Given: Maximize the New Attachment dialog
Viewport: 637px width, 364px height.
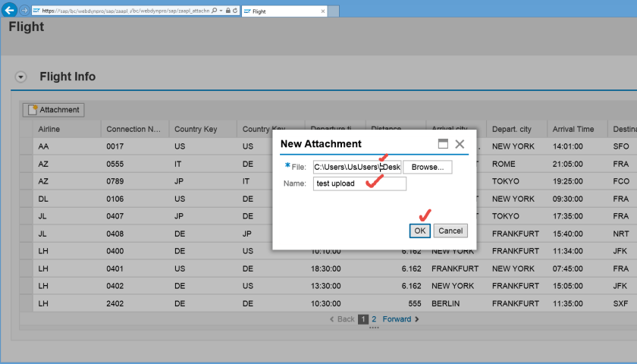Looking at the screenshot, I should [x=443, y=144].
